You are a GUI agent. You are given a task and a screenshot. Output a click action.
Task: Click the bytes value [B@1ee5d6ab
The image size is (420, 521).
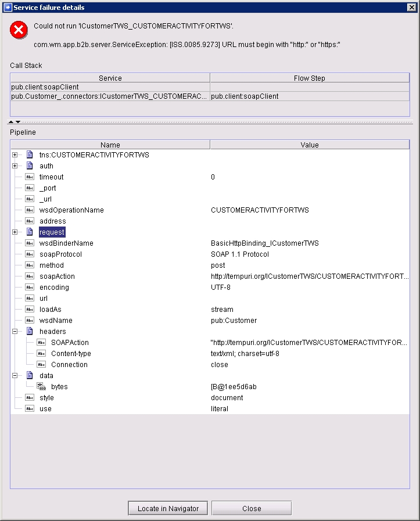click(x=234, y=387)
